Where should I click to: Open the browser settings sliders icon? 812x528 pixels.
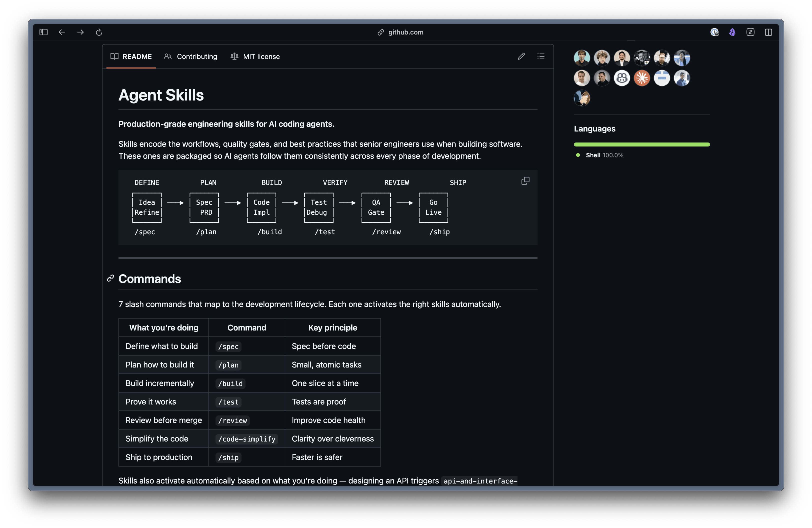click(750, 32)
